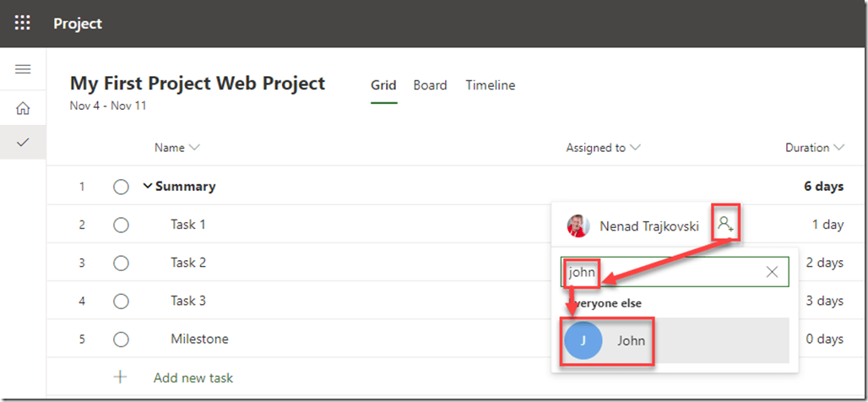The image size is (868, 402).
Task: Mark Task 2 as complete
Action: coord(121,263)
